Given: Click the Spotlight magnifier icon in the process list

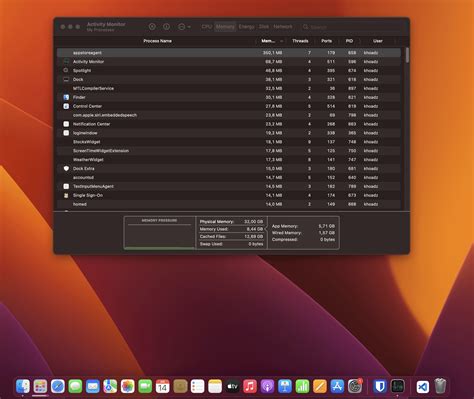Looking at the screenshot, I should pos(66,71).
